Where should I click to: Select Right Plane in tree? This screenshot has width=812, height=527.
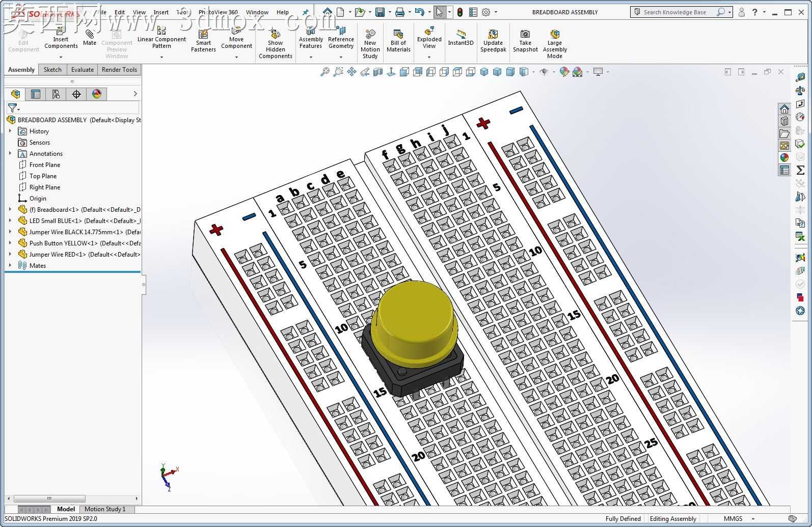pos(45,187)
